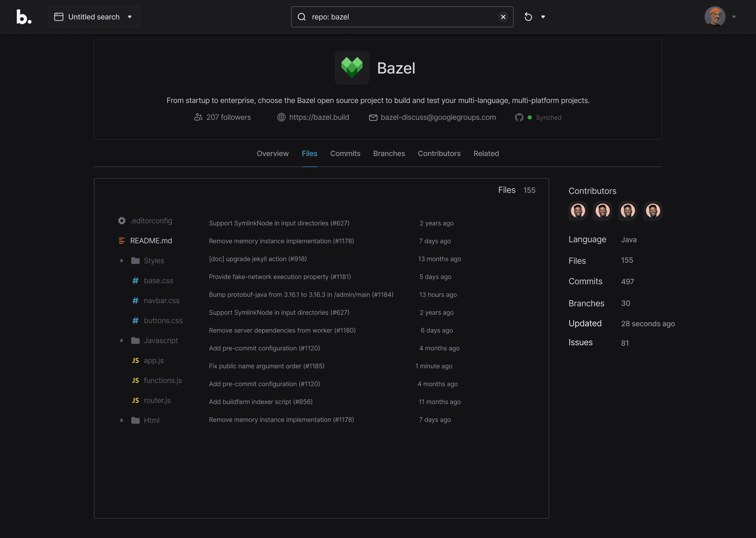Image resolution: width=756 pixels, height=538 pixels.
Task: Click the Html folder icon
Action: point(135,420)
